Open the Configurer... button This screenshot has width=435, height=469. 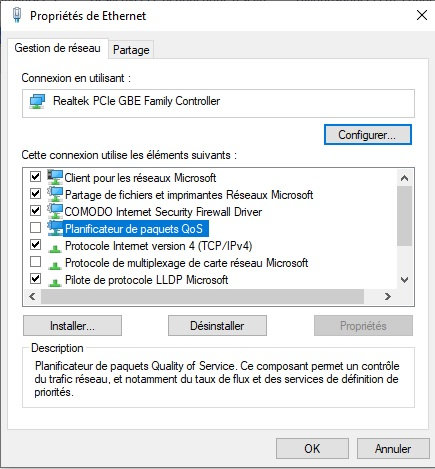click(368, 135)
